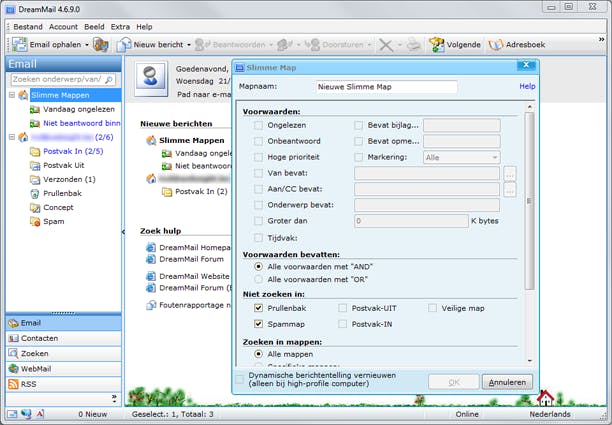Click the house icon on the bottom decoration bar
Screen dimensions: 612x425
pyautogui.click(x=545, y=398)
